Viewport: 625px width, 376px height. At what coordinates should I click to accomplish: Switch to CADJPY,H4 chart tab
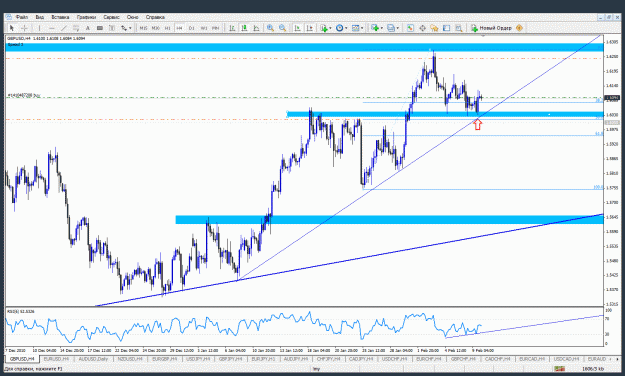pos(361,359)
